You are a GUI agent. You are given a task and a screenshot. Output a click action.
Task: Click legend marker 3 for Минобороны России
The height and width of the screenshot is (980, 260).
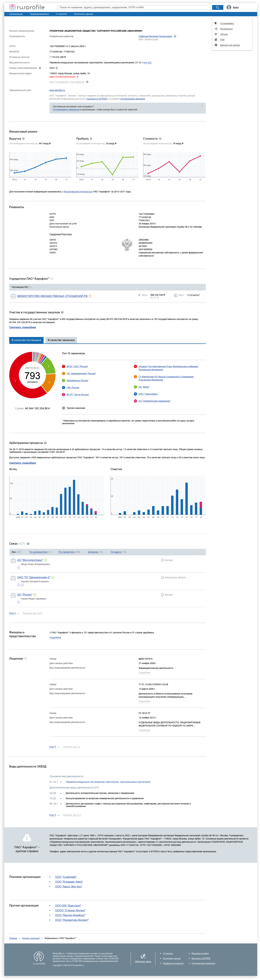(x=63, y=380)
